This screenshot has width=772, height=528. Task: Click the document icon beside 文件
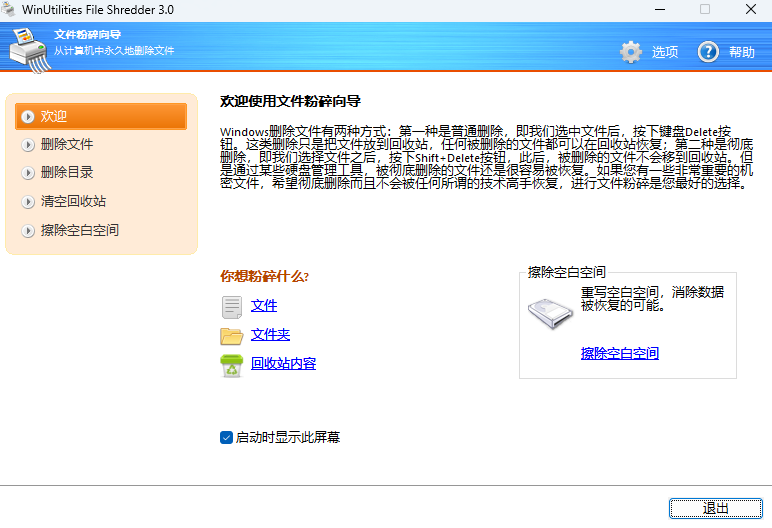(x=231, y=306)
